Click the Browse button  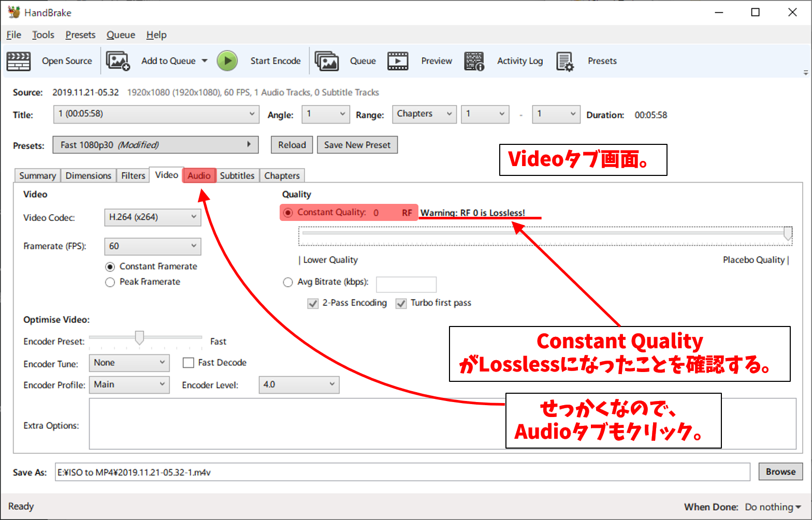pyautogui.click(x=780, y=472)
